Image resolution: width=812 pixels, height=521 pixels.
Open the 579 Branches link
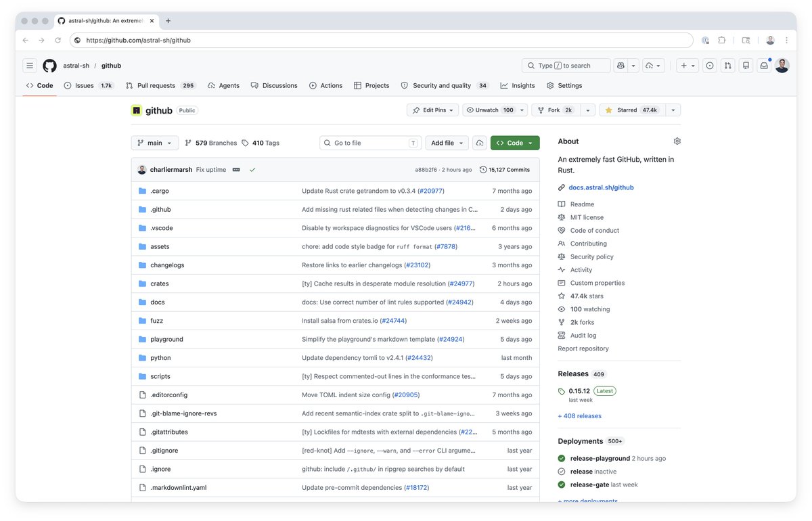pyautogui.click(x=211, y=143)
